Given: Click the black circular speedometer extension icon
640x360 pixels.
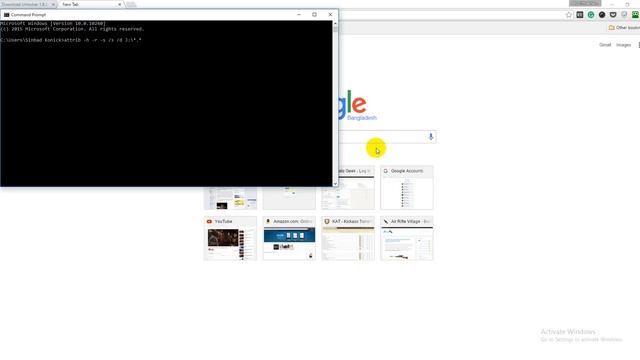Looking at the screenshot, I should click(602, 15).
